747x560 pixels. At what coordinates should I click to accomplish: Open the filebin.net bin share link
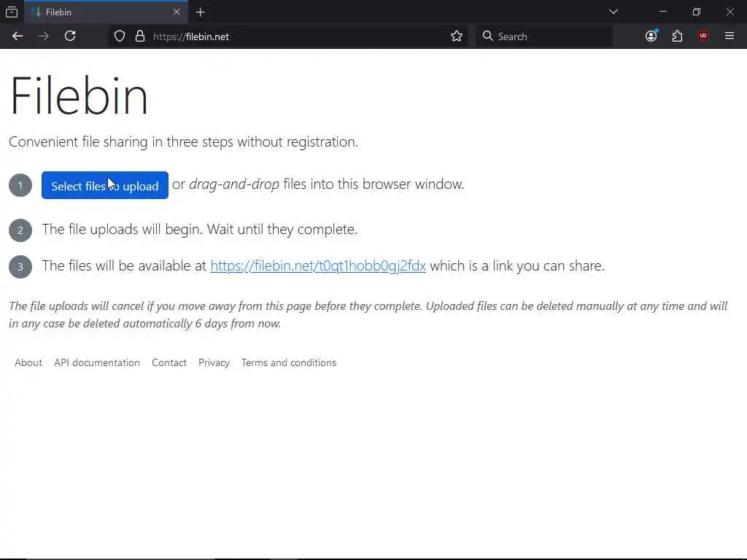(318, 265)
